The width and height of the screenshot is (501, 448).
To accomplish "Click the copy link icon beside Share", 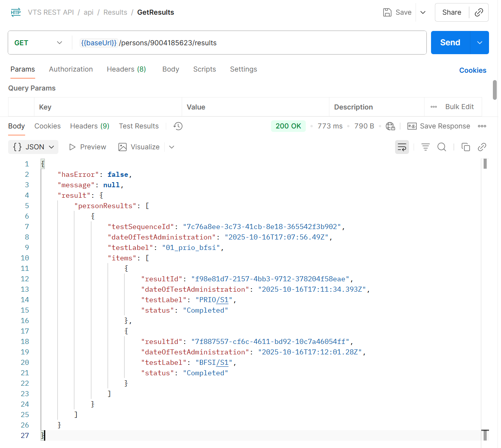I will pyautogui.click(x=479, y=12).
